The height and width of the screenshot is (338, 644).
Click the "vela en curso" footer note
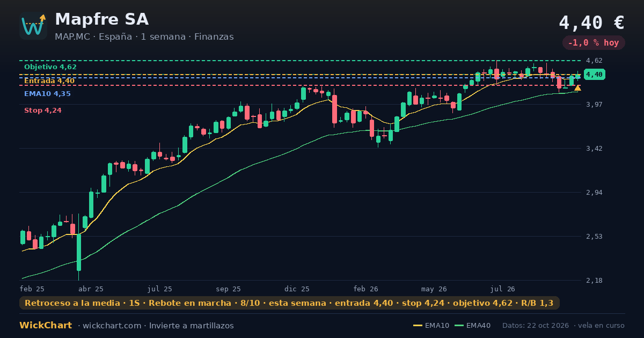click(x=602, y=326)
